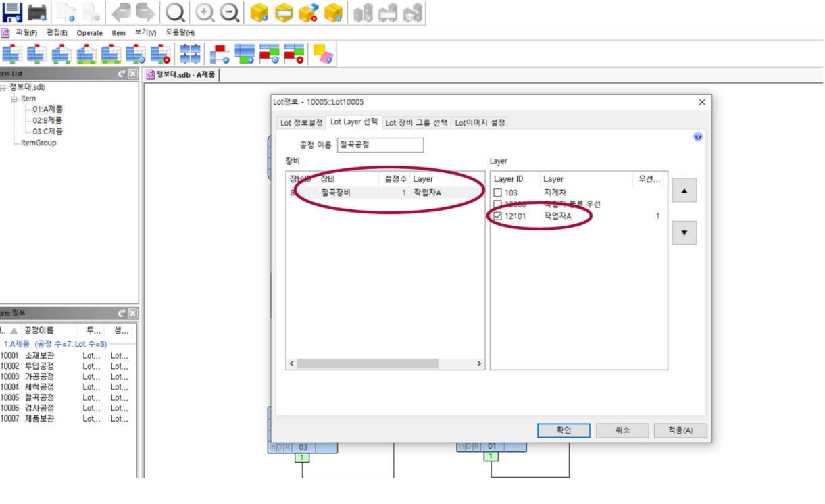This screenshot has width=825, height=504.
Task: Open the Operate menu
Action: click(89, 33)
